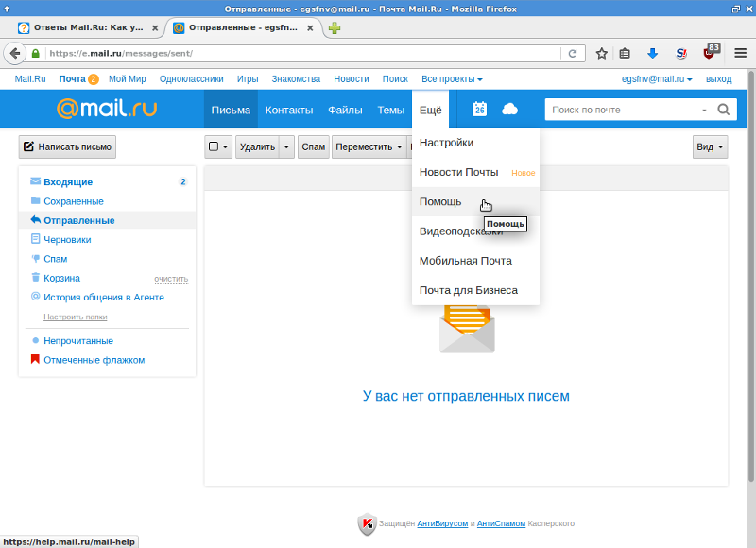Open the Вид view dropdown
756x548 pixels.
[x=711, y=147]
